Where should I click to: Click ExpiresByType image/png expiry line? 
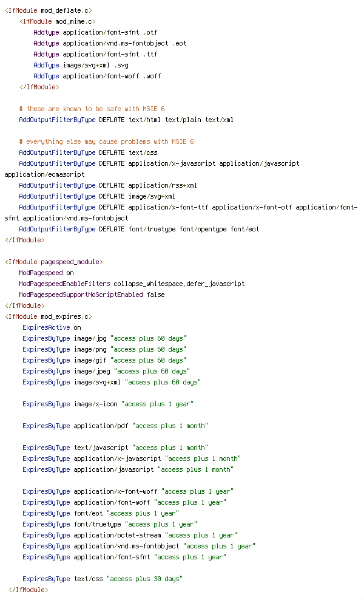point(104,349)
